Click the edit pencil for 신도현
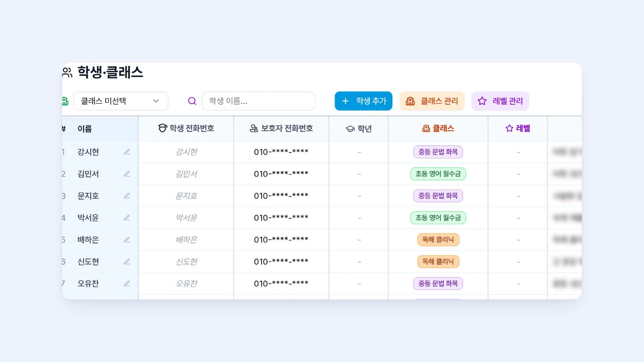Image resolution: width=644 pixels, height=362 pixels. 127,261
